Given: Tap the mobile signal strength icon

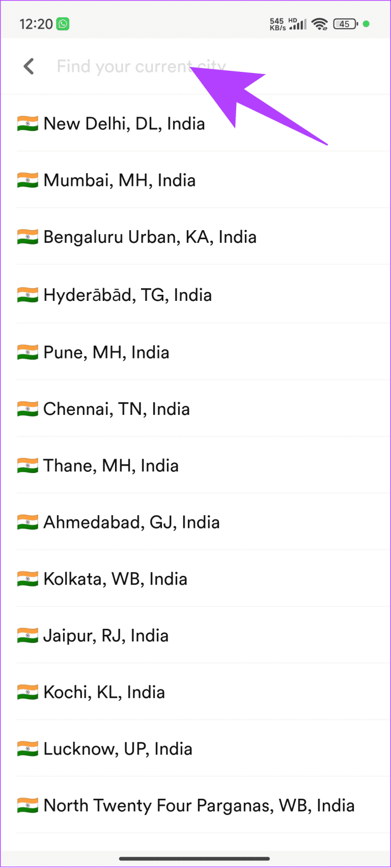Looking at the screenshot, I should point(298,24).
